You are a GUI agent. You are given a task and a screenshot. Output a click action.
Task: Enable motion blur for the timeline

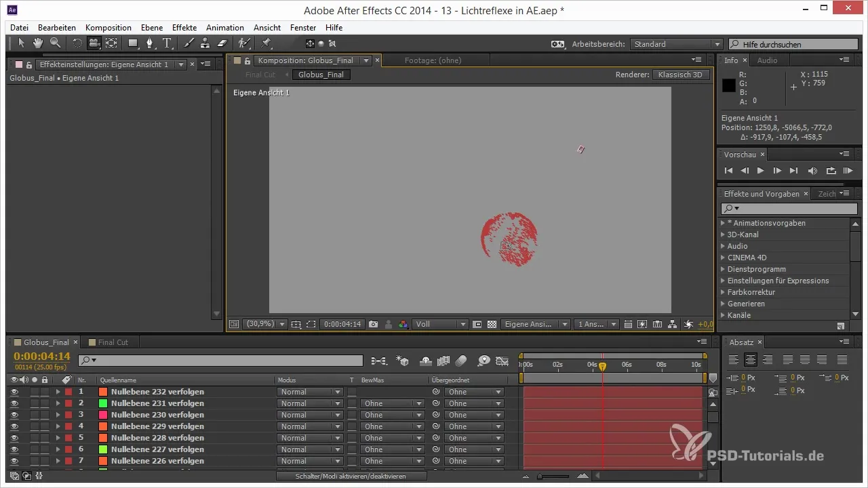(461, 361)
